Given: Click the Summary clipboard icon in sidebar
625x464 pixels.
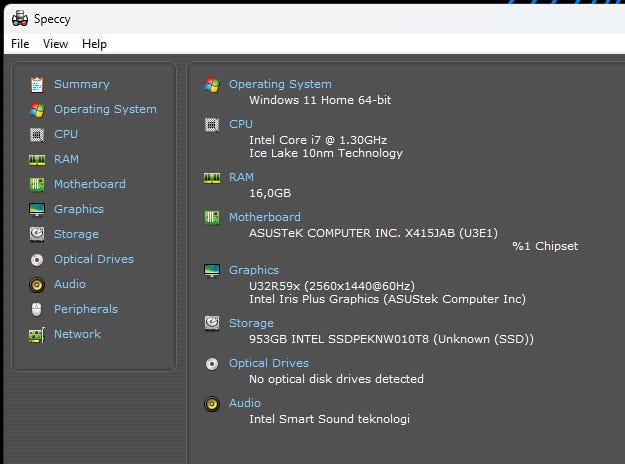Looking at the screenshot, I should pos(37,84).
